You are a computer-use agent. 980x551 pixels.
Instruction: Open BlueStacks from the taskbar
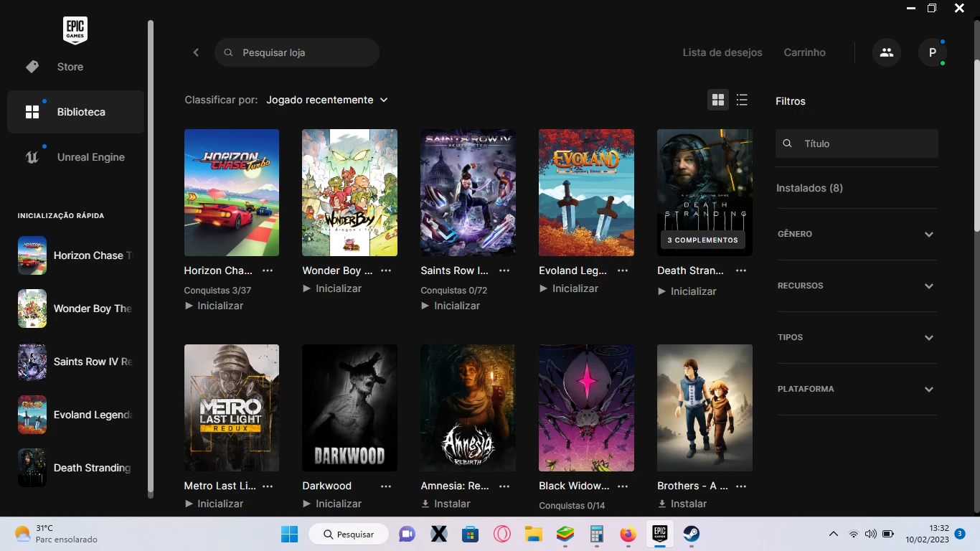565,534
